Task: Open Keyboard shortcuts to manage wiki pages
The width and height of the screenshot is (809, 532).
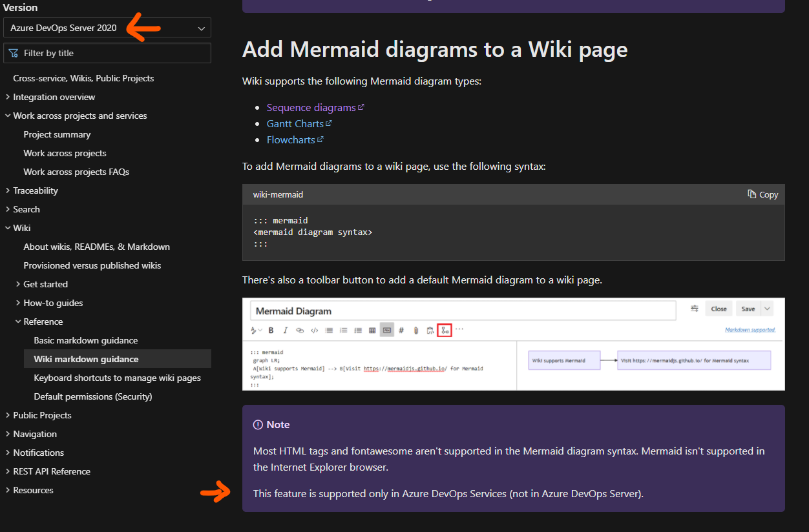Action: (x=117, y=378)
